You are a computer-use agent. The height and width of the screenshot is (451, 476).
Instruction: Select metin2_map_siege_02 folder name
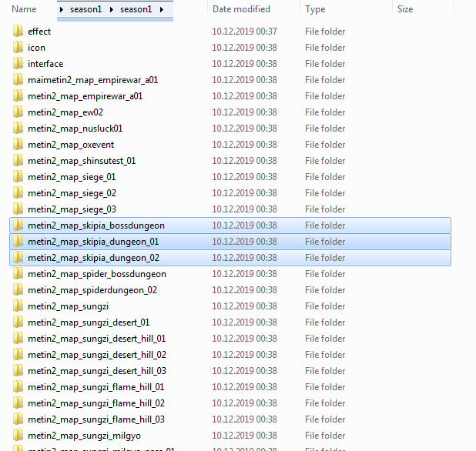72,193
